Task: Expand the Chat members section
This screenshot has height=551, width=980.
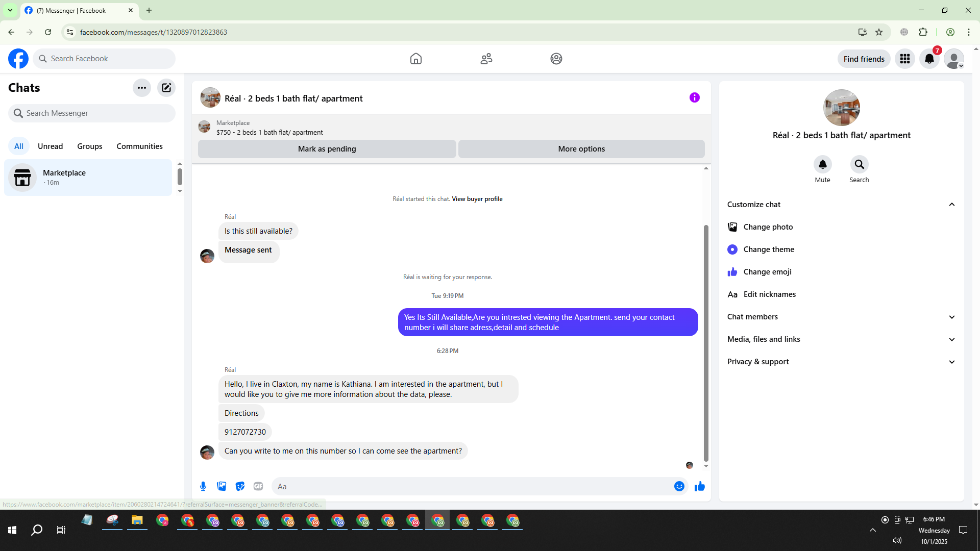Action: pos(841,317)
